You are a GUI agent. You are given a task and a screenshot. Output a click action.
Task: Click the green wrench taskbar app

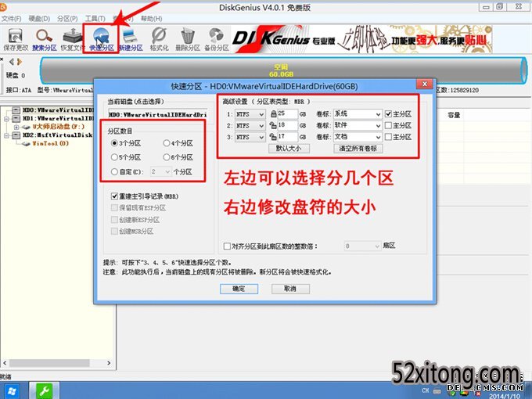[44, 391]
